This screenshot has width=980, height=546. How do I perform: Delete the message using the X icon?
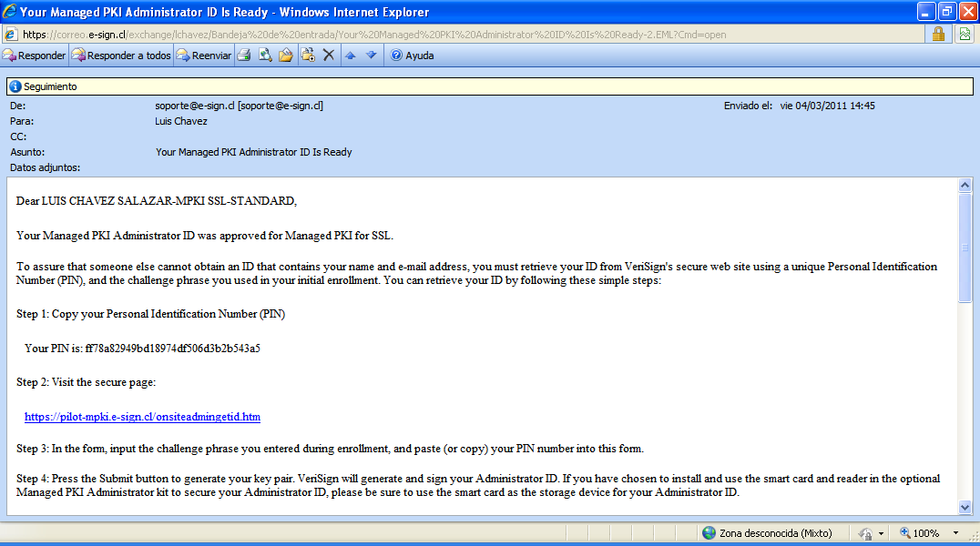(329, 56)
